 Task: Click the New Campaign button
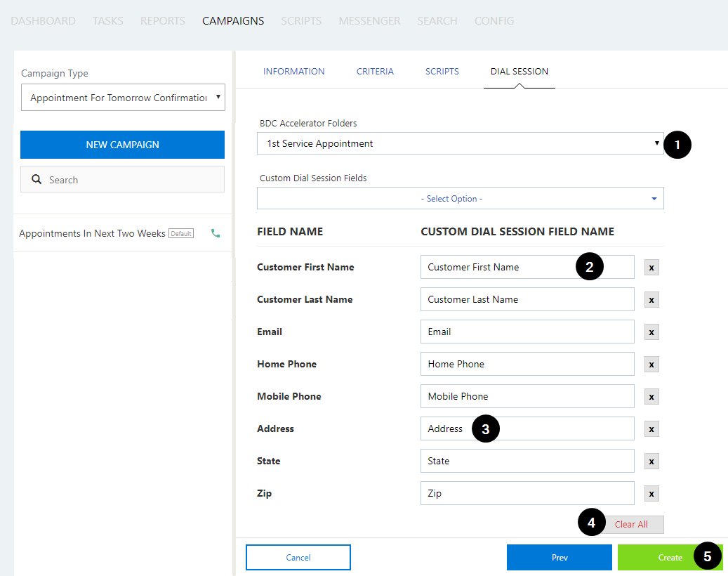point(123,145)
